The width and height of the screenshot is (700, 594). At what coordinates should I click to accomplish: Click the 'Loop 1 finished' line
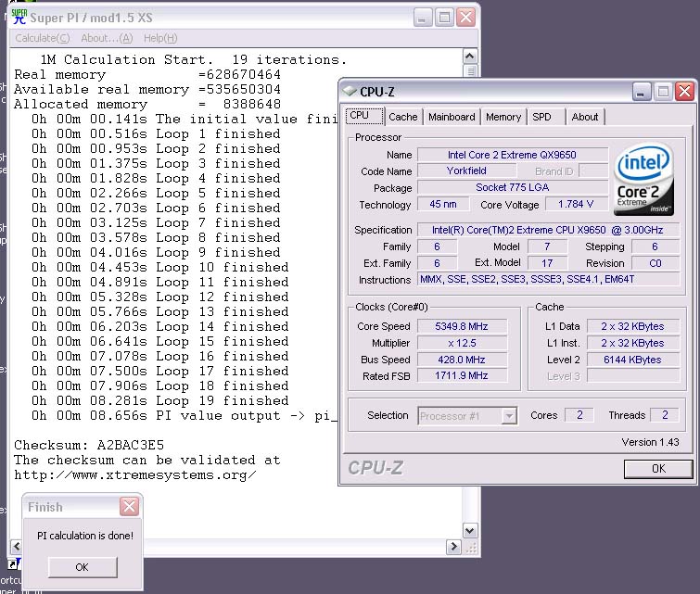coord(156,133)
